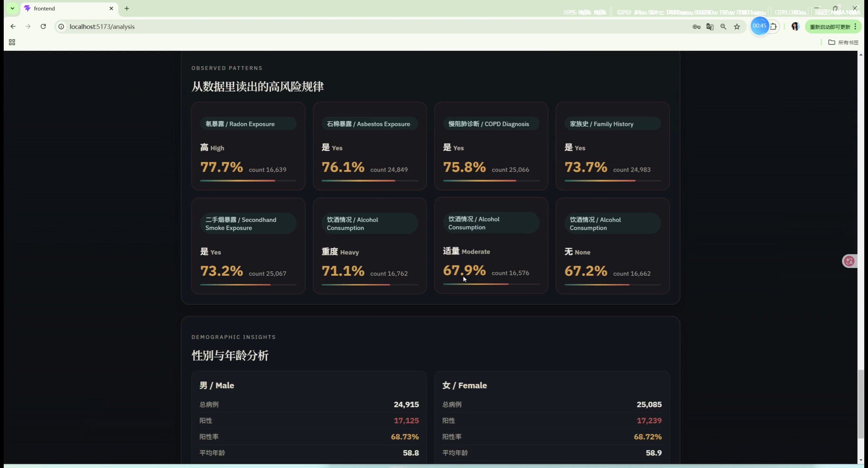The width and height of the screenshot is (868, 468).
Task: Click the site information icon
Action: point(61,26)
